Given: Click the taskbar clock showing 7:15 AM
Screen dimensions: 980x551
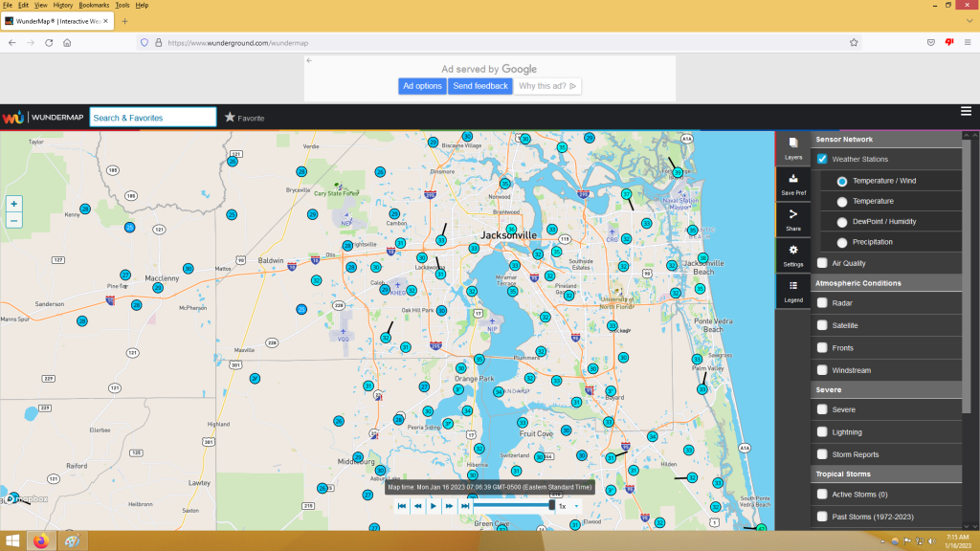Looking at the screenshot, I should point(957,541).
